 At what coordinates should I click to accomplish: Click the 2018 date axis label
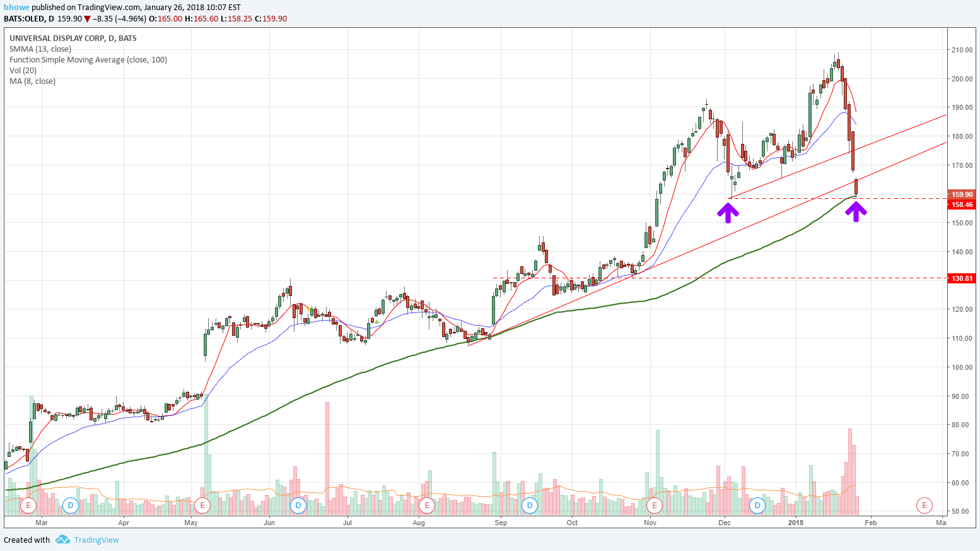coord(796,523)
